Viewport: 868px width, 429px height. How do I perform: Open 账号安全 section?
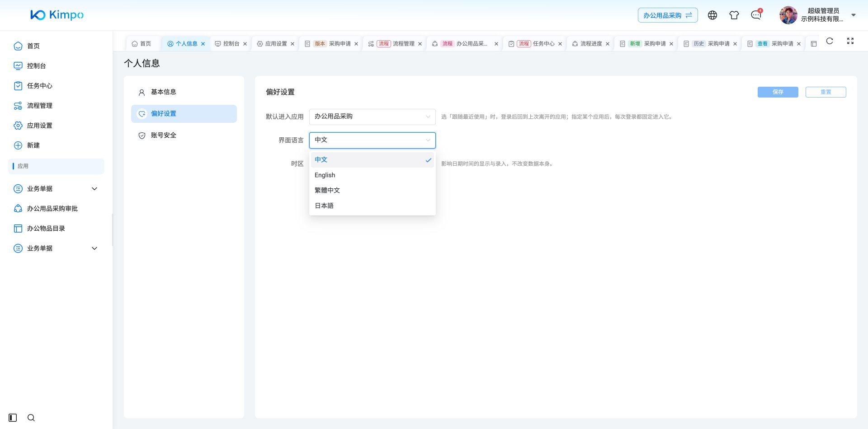(x=184, y=135)
